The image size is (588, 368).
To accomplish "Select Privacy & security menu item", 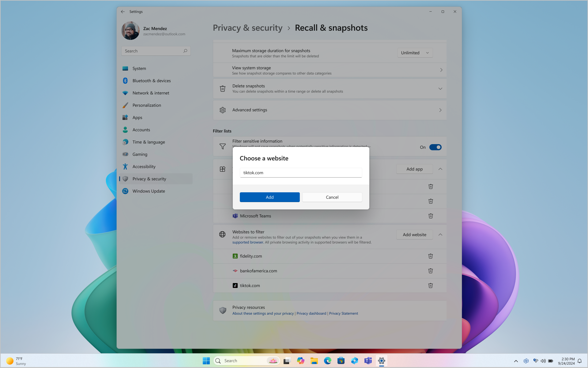I will (x=149, y=178).
